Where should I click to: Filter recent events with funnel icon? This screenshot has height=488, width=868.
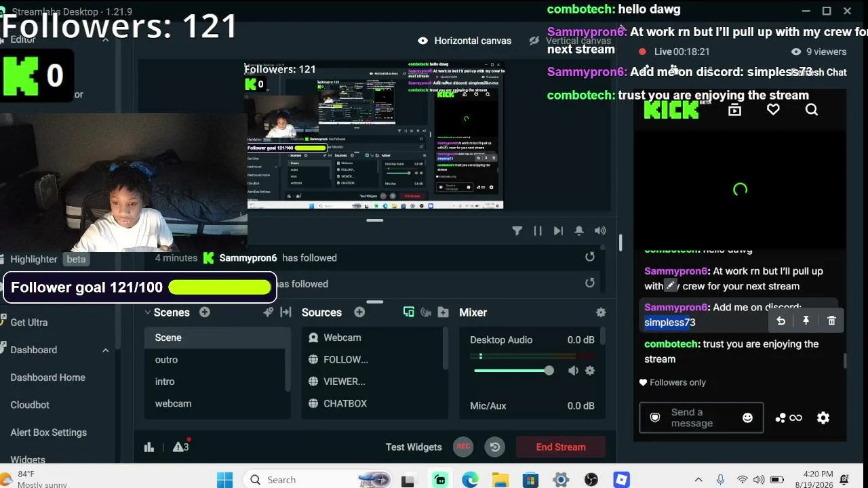point(517,231)
